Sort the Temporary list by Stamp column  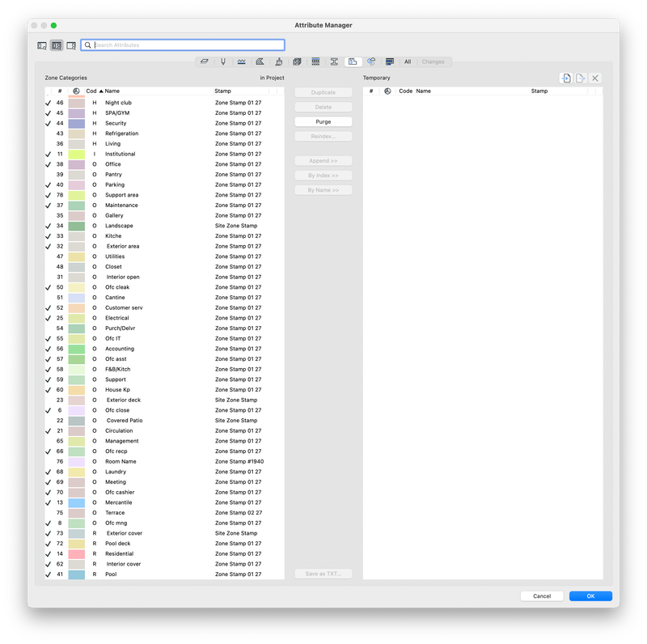coord(539,91)
